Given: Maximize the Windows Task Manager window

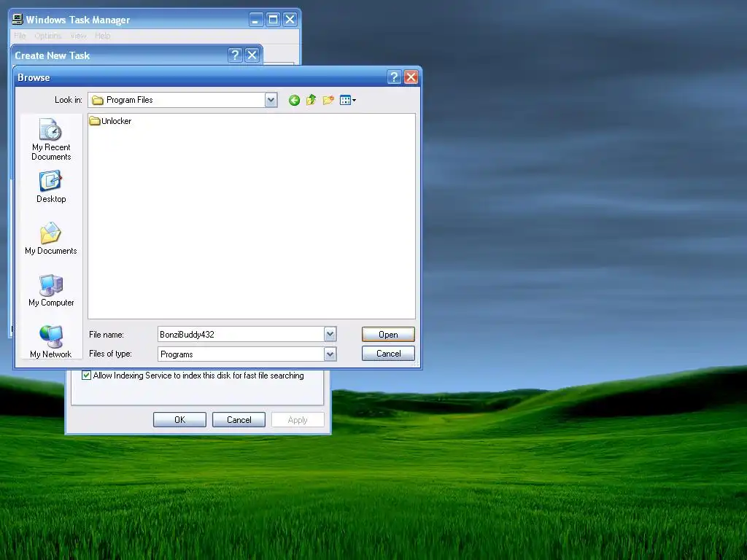Looking at the screenshot, I should [x=273, y=20].
